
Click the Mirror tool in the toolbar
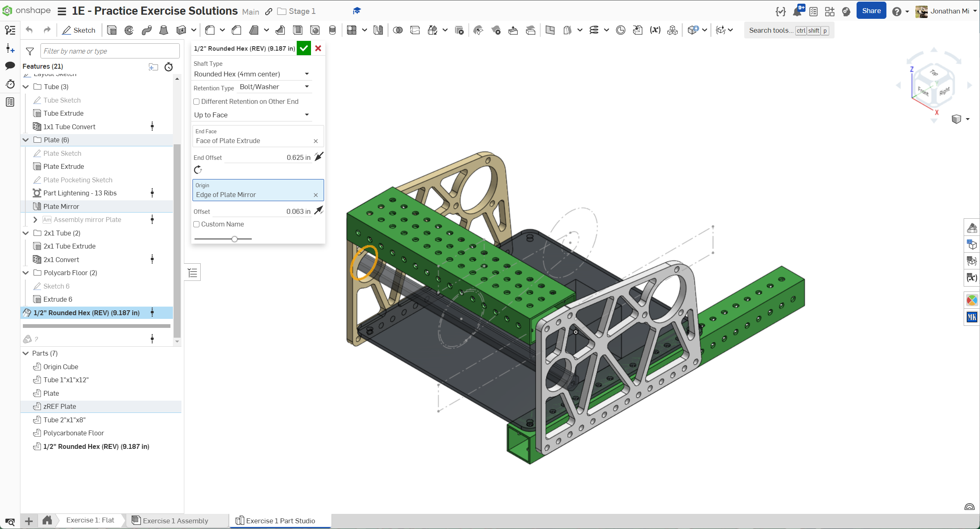(378, 30)
